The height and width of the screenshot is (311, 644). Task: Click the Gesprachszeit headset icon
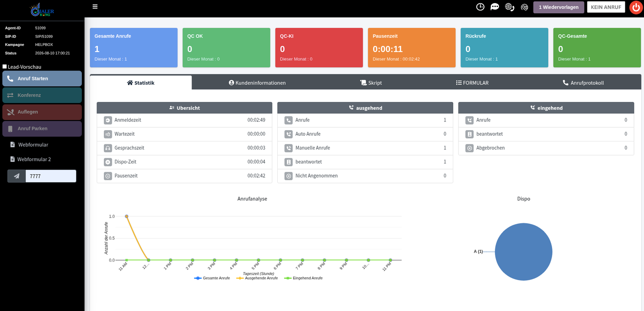coord(108,148)
